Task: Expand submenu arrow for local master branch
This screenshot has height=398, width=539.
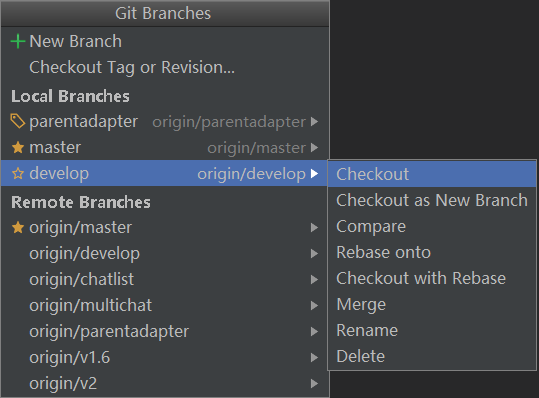Action: (314, 147)
